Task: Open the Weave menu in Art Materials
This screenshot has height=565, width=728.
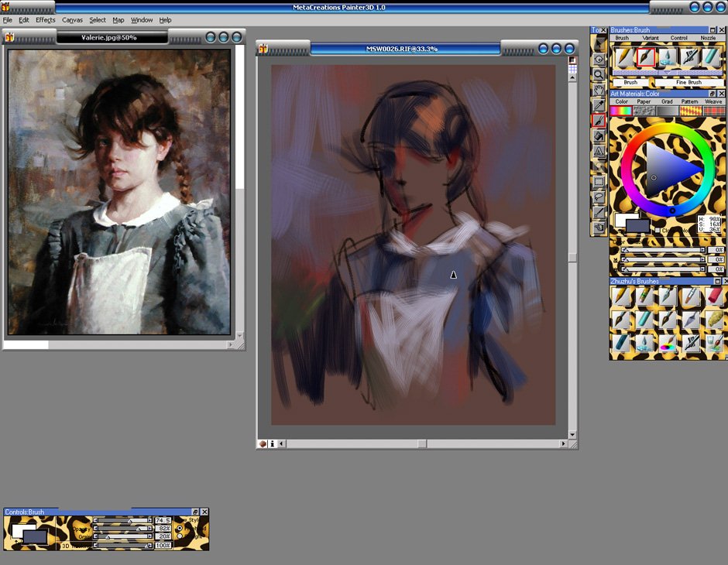Action: point(713,101)
